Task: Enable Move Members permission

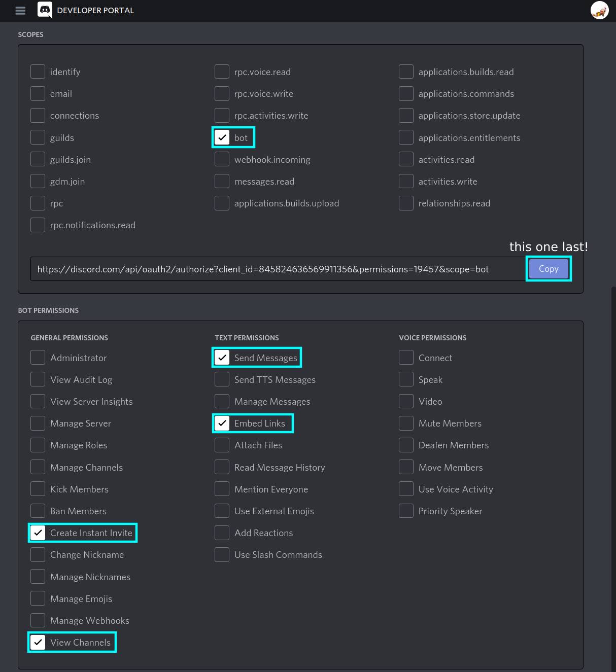Action: 406,467
